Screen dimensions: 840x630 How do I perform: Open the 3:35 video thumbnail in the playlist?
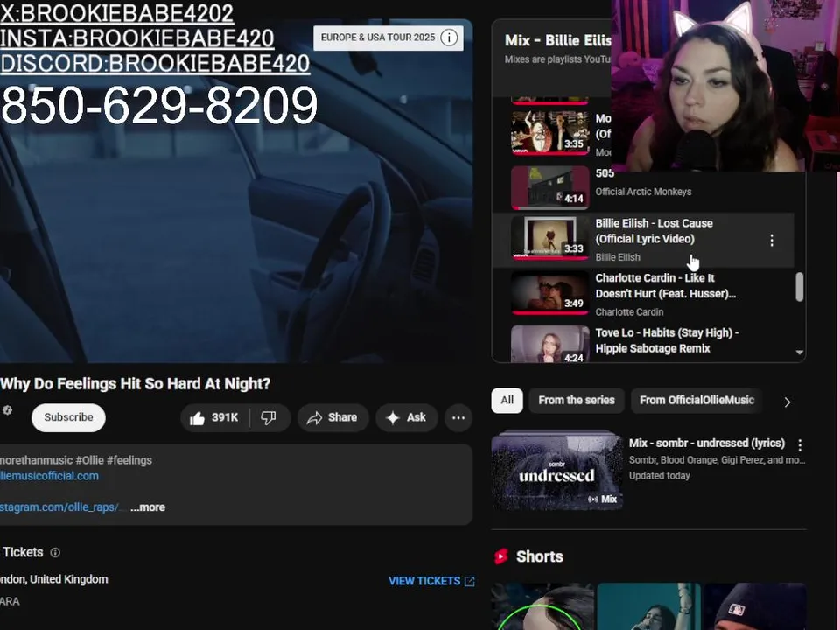(549, 132)
